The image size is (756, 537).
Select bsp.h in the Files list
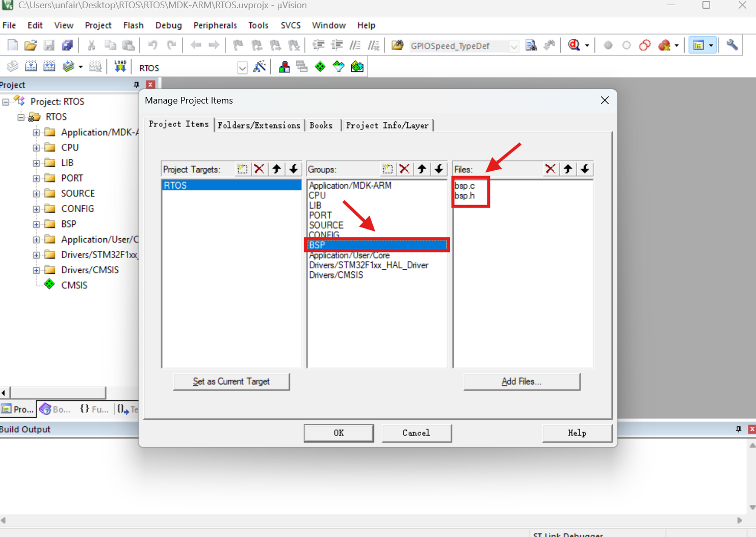click(x=464, y=195)
